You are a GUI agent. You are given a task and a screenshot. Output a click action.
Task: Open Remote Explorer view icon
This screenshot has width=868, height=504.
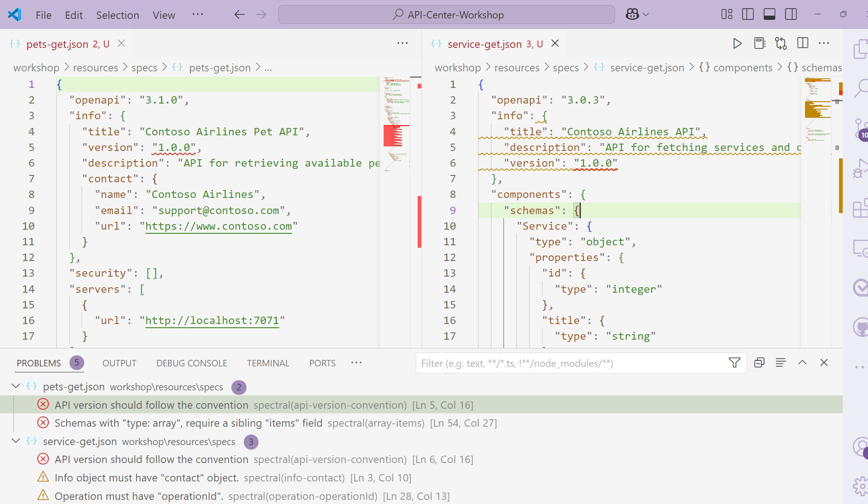860,249
